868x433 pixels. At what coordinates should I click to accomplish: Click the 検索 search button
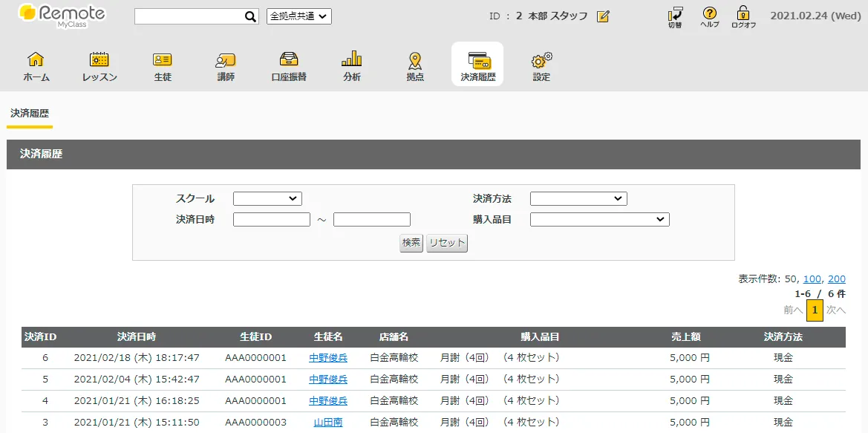click(x=411, y=243)
